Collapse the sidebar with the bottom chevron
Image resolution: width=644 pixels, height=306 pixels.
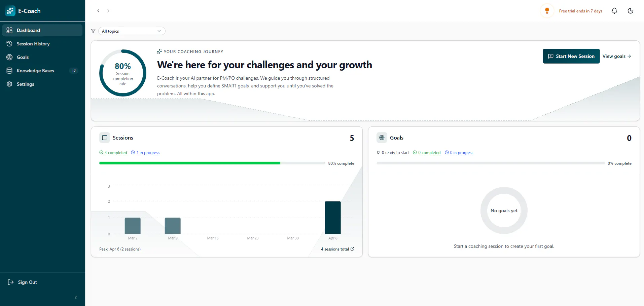[76, 298]
